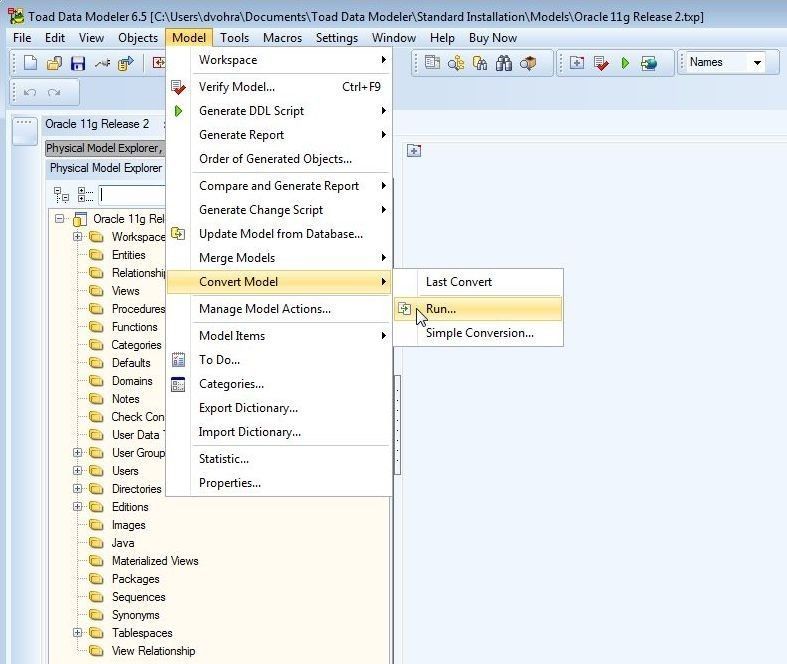
Task: Click the New Workspace icon in top toolbar
Action: pos(577,63)
